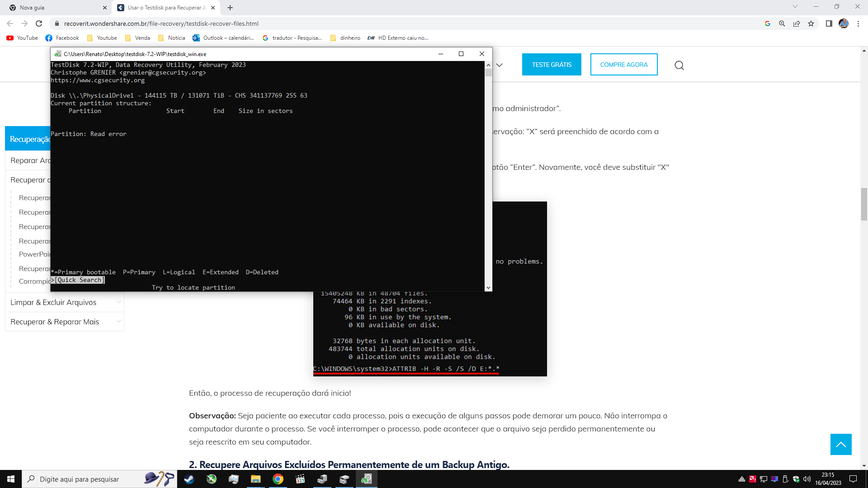Click the back-to-top arrow button
Screen dimensions: 868x488
coord(841,444)
